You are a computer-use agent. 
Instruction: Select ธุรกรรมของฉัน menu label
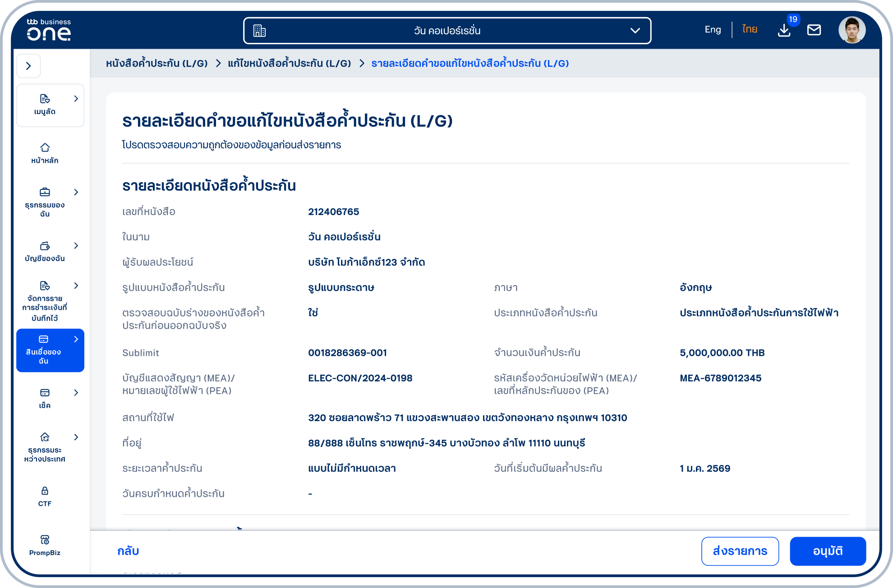pos(45,210)
